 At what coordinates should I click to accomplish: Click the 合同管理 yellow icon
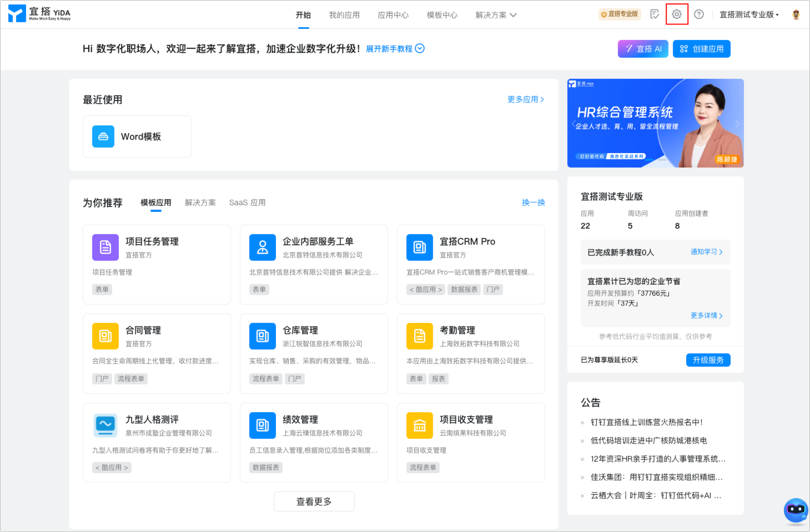[x=105, y=336]
